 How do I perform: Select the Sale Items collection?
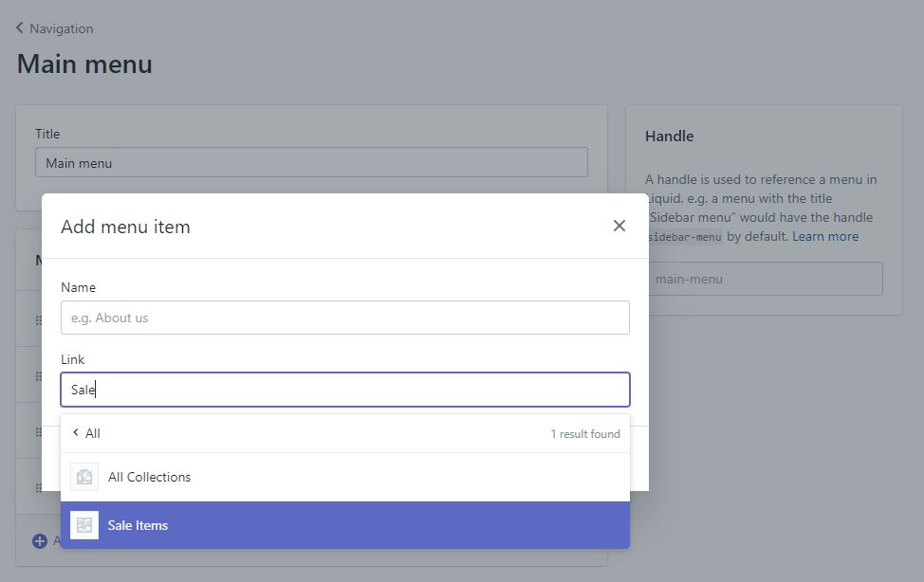[x=344, y=525]
